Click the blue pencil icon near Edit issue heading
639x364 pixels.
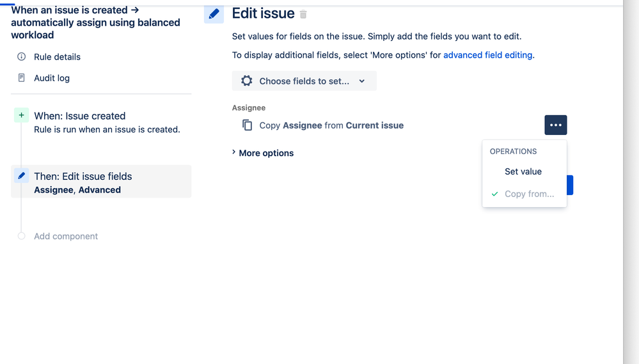coord(214,14)
